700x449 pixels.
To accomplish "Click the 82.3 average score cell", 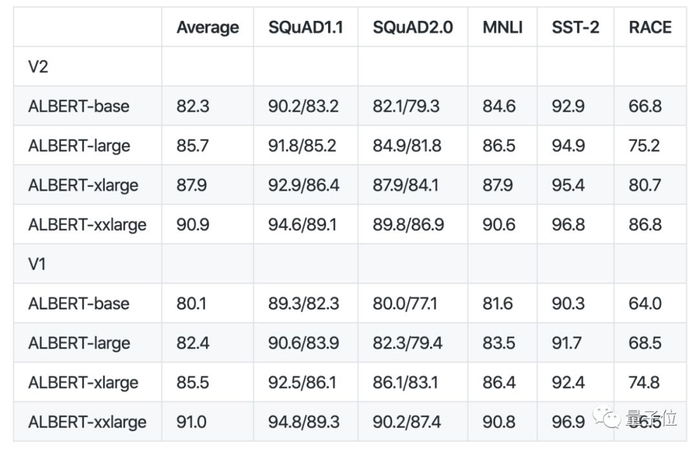I will pos(193,106).
